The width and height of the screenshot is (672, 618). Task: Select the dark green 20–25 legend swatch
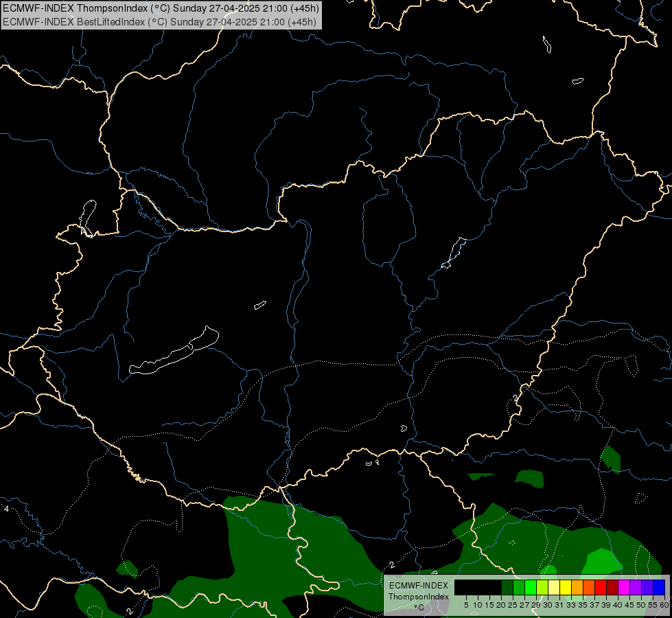pos(507,587)
